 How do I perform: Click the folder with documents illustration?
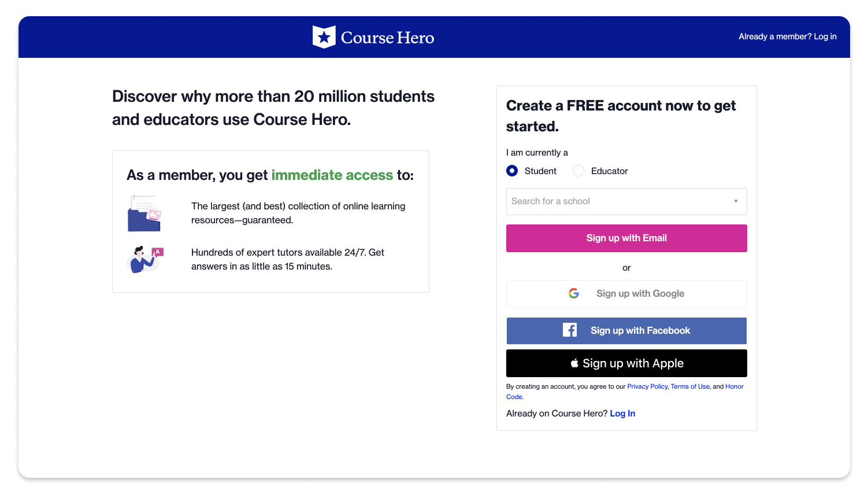pyautogui.click(x=144, y=213)
